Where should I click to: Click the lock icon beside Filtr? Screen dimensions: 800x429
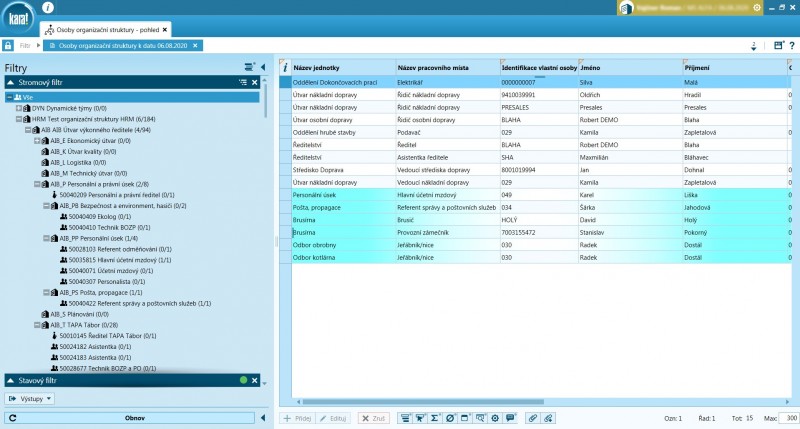point(9,45)
